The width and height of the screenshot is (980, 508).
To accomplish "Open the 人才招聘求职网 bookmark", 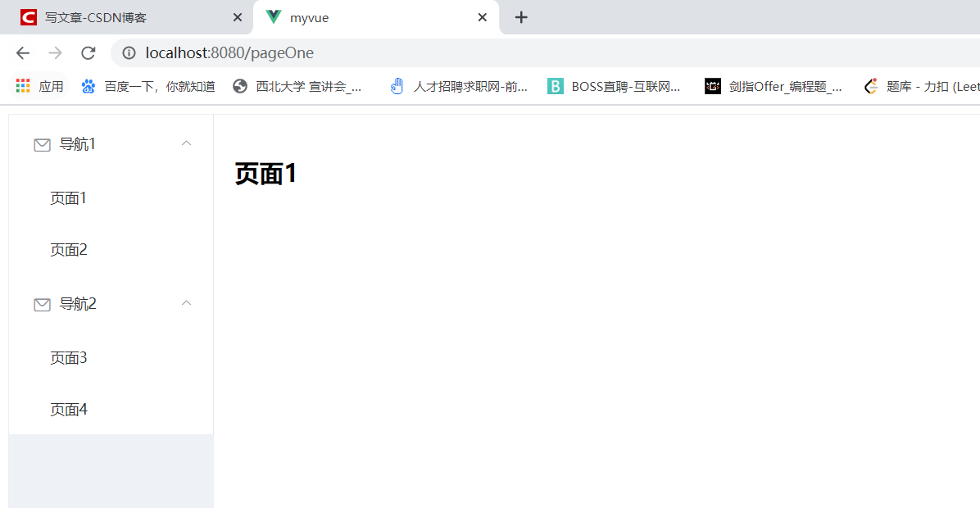I will (x=459, y=86).
